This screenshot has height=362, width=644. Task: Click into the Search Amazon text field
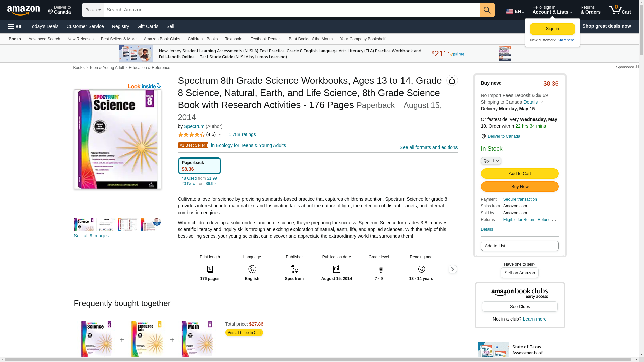291,10
